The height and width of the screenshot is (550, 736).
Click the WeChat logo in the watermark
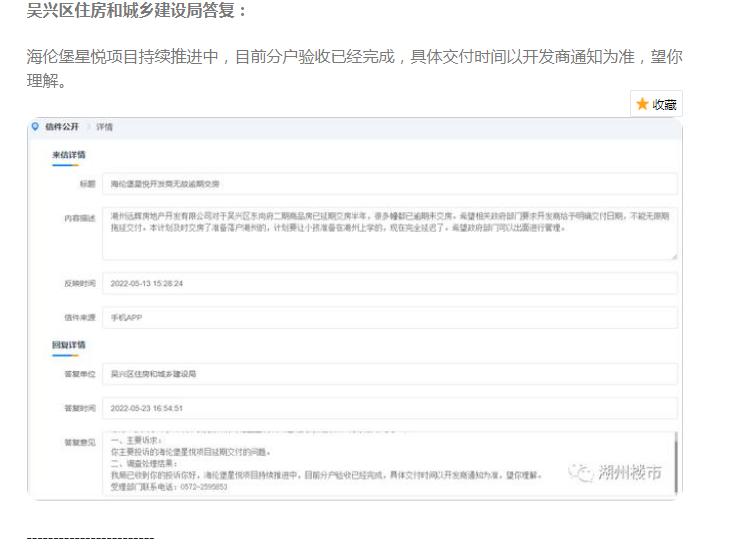(580, 472)
